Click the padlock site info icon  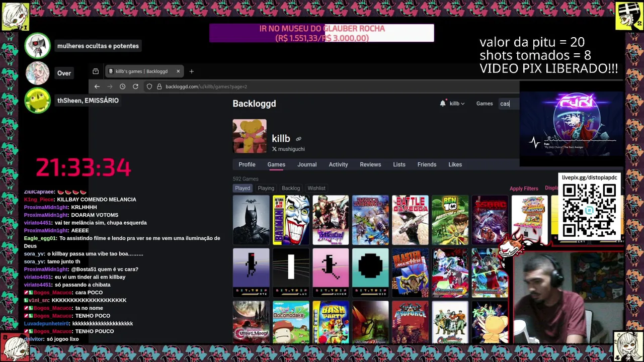[159, 86]
